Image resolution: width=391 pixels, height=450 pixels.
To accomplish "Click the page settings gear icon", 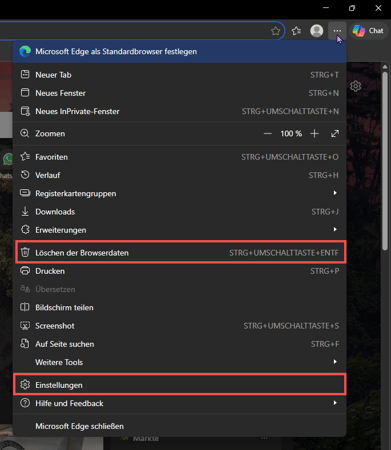I will coord(356,86).
